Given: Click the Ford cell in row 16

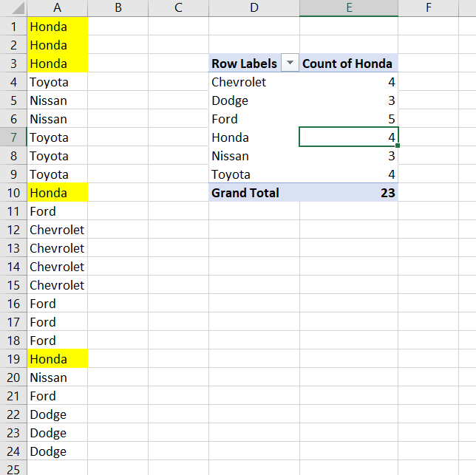Looking at the screenshot, I should [58, 304].
